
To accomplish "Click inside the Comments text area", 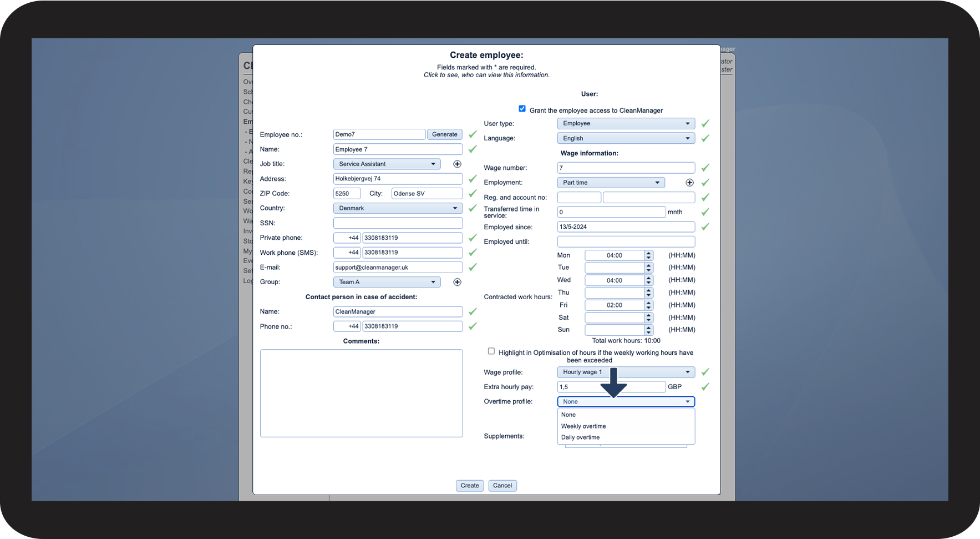I will pos(361,393).
